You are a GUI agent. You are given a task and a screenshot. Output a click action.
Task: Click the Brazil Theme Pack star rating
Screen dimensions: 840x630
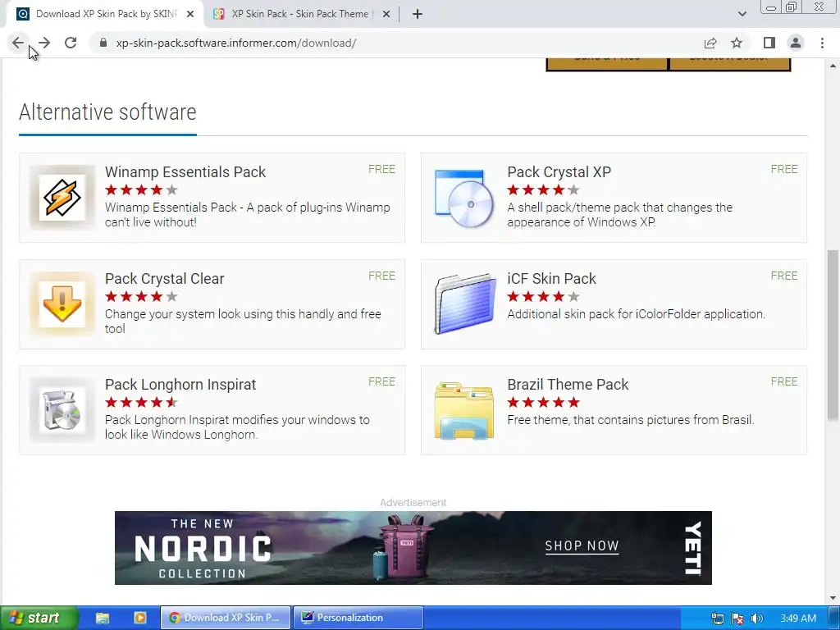[x=544, y=402]
